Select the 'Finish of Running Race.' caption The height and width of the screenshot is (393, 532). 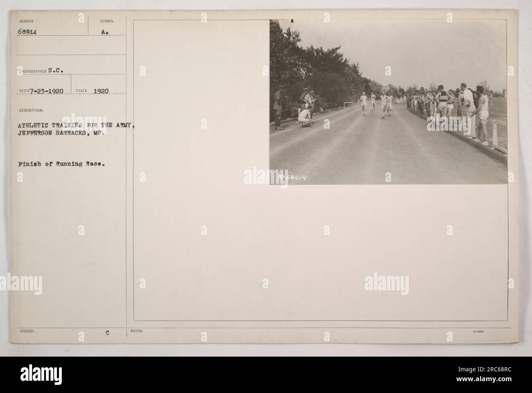point(62,164)
